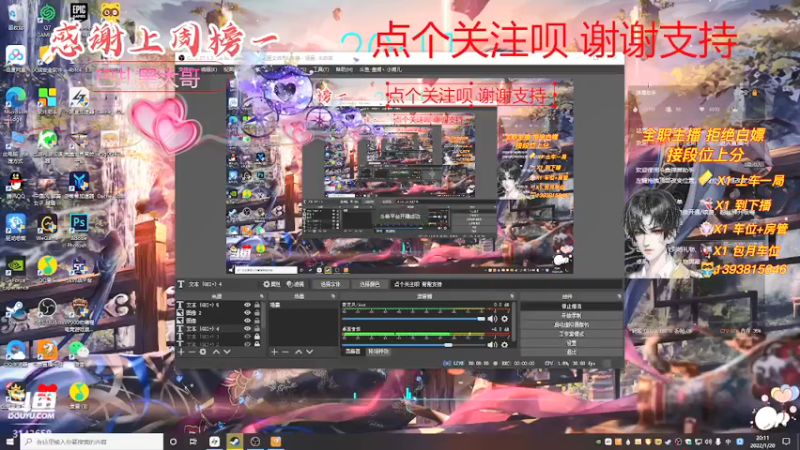
Task: Open filters for selected source in OBS toolbar
Action: [x=295, y=284]
